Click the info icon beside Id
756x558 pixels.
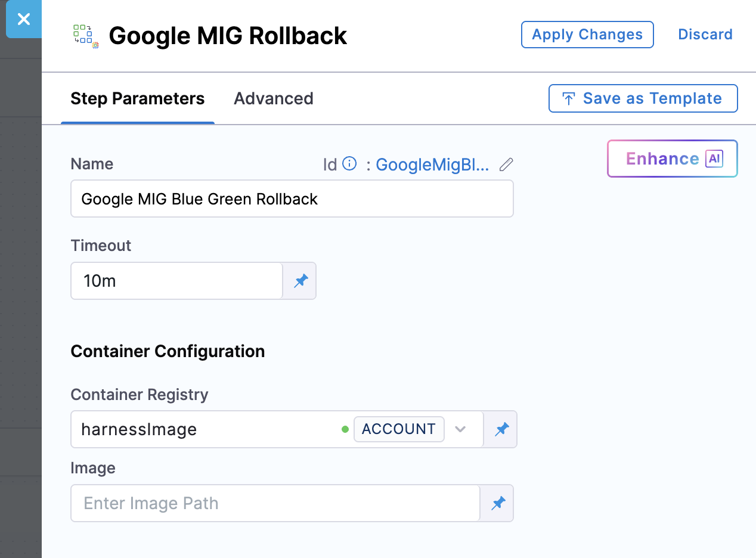(349, 164)
